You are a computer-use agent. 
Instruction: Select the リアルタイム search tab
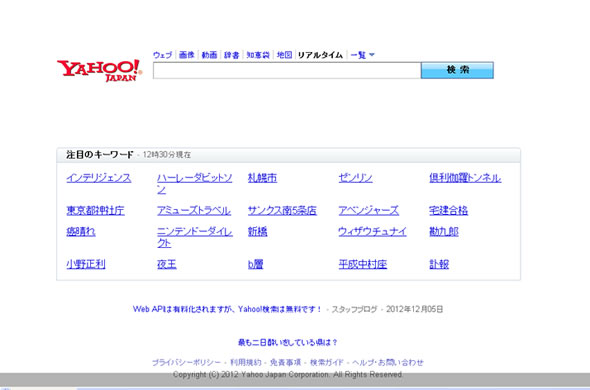click(320, 55)
